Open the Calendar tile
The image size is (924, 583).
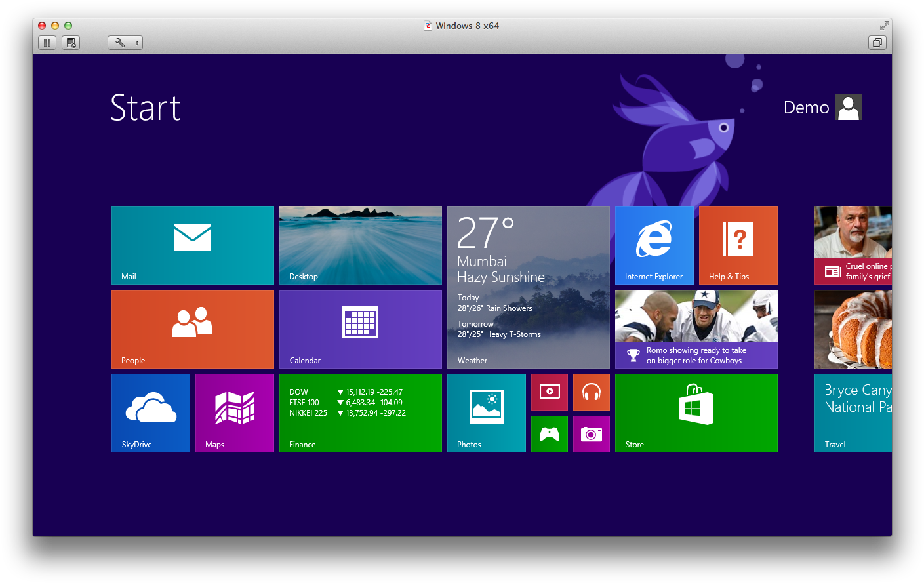[x=361, y=329]
